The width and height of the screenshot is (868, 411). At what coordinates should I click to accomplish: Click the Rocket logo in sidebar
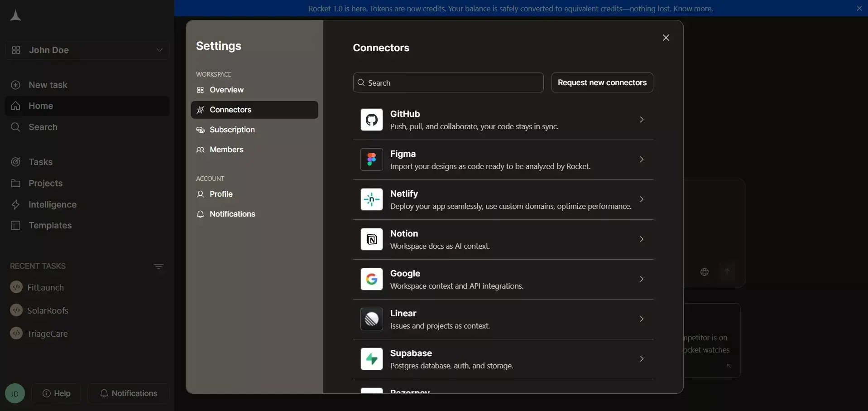tap(15, 15)
